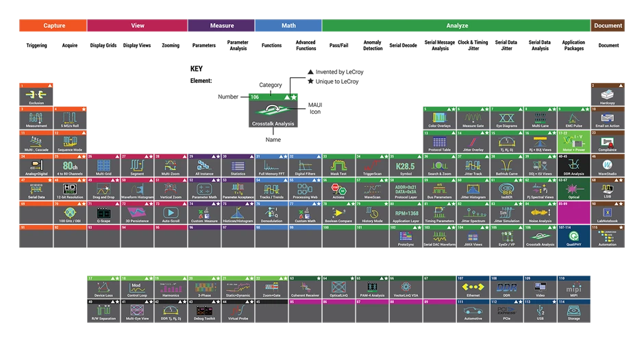
Task: Open the History Mode icon
Action: click(372, 213)
